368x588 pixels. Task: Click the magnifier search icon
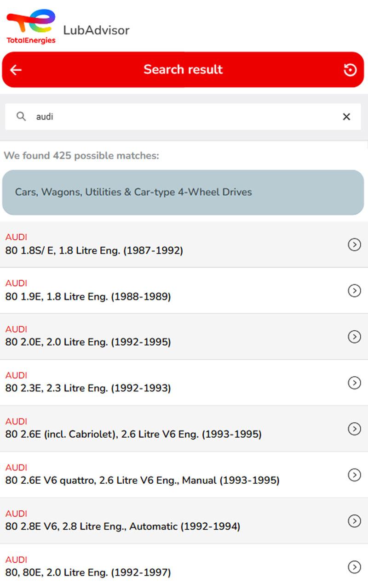pyautogui.click(x=21, y=116)
